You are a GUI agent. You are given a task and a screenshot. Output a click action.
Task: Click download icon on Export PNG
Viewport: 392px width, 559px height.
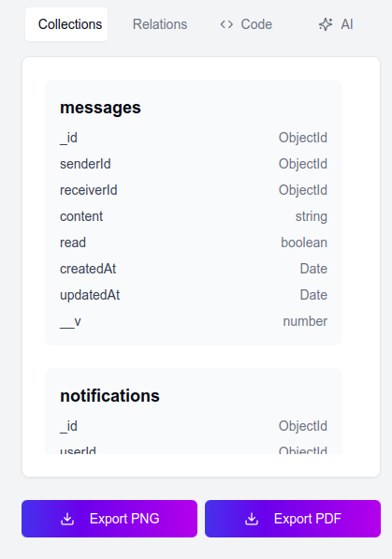tap(67, 519)
